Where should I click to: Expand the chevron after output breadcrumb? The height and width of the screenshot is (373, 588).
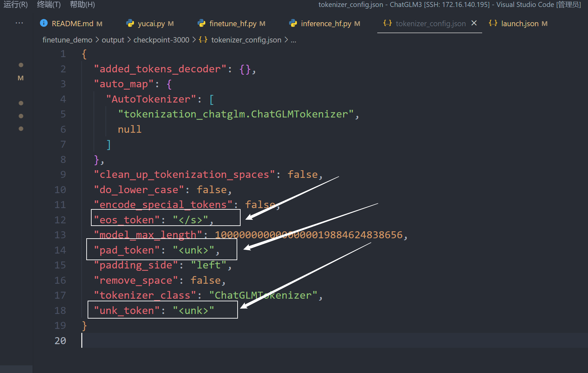129,40
